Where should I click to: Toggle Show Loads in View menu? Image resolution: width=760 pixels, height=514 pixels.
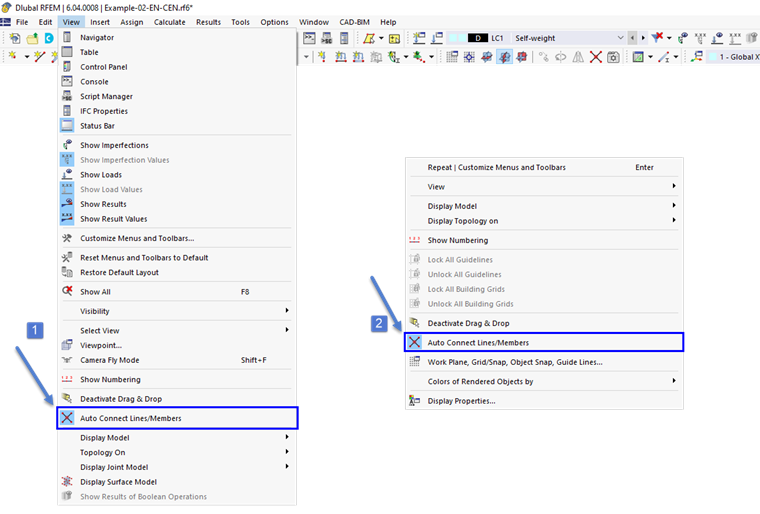pos(177,175)
